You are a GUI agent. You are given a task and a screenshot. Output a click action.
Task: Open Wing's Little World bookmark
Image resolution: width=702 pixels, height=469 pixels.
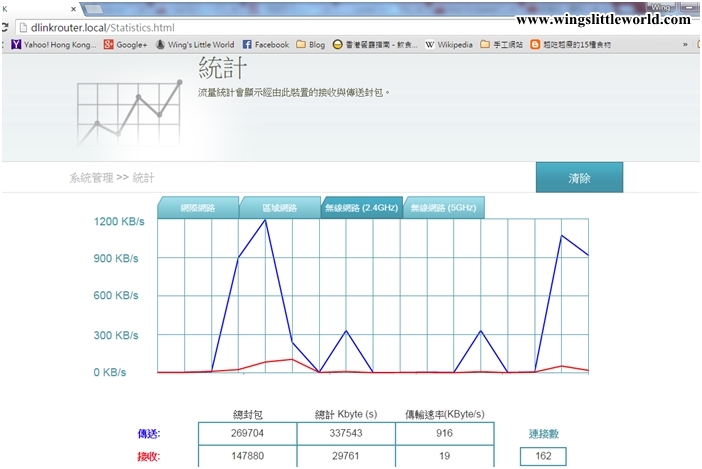coord(194,45)
